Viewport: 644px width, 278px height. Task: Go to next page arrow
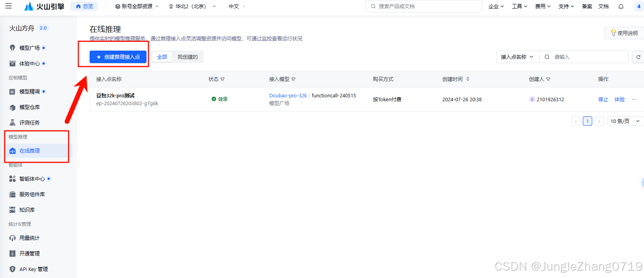pyautogui.click(x=599, y=121)
